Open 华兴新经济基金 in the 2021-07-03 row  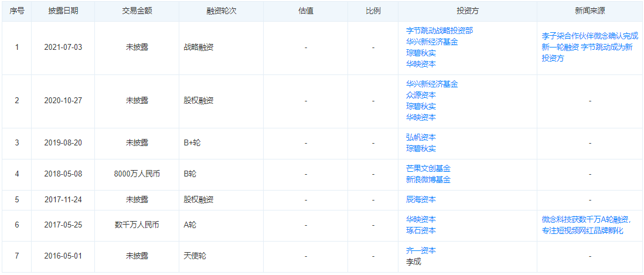point(432,42)
